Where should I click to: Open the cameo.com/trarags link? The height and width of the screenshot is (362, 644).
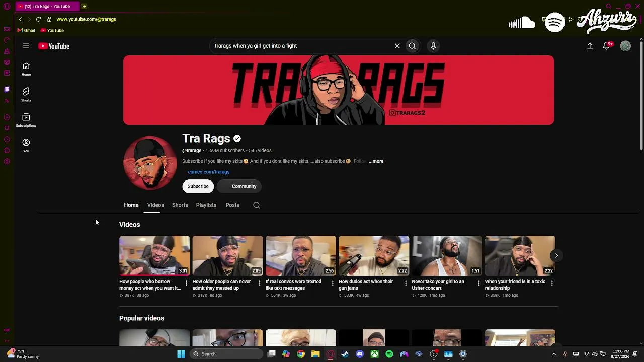click(x=209, y=172)
